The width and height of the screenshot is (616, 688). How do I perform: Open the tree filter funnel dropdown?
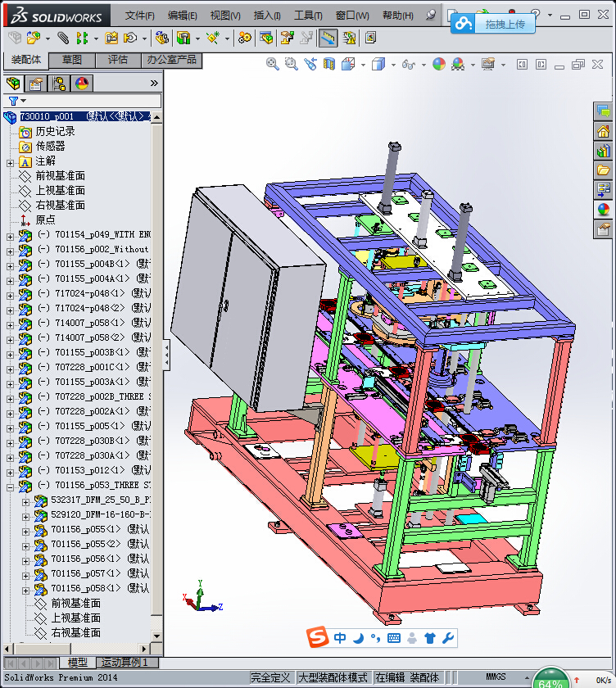[17, 102]
